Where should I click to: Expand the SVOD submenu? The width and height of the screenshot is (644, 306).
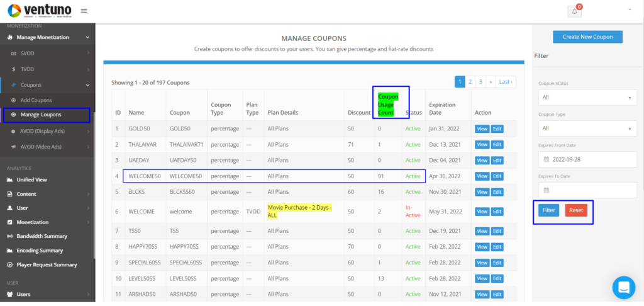click(88, 54)
